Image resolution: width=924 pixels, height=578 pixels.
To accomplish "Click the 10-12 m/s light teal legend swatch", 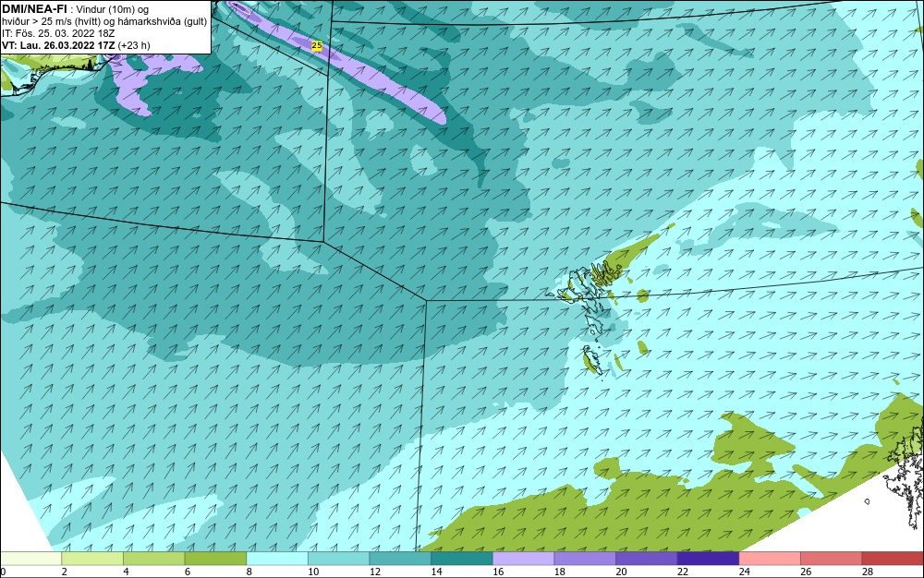I will click(x=339, y=559).
